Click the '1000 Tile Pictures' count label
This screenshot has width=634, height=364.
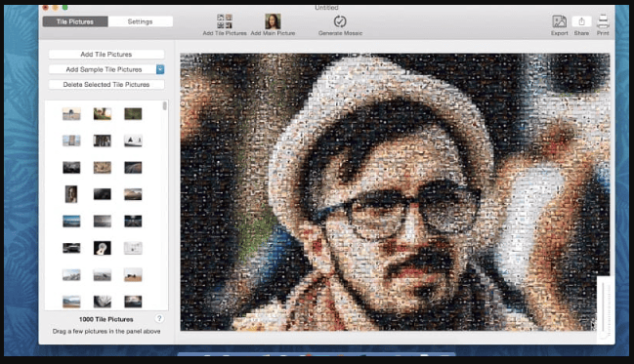pos(106,319)
